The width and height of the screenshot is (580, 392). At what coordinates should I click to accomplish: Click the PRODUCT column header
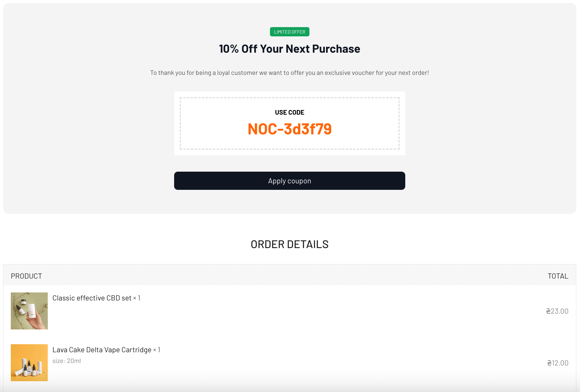tap(27, 276)
